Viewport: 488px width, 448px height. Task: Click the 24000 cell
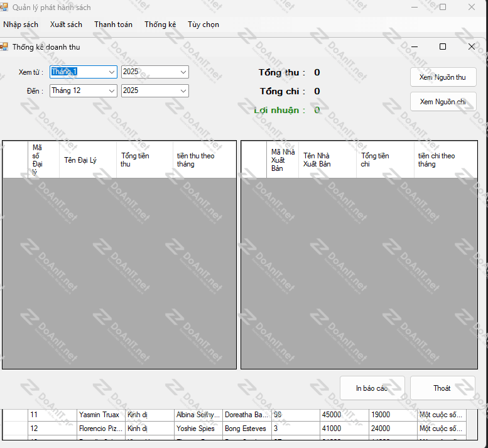tap(393, 429)
